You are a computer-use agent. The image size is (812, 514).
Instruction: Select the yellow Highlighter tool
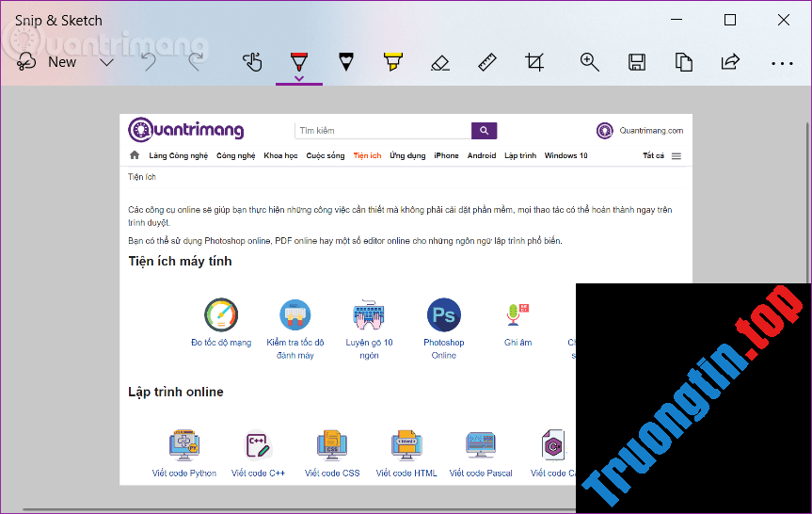click(392, 62)
